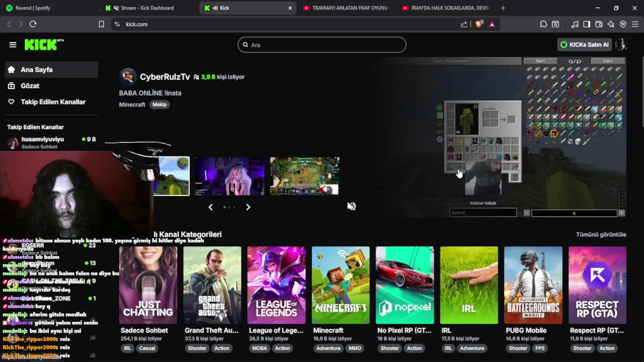Toggle the browser sidebar panel icon
Screen dimensions: 644x362
point(587,24)
